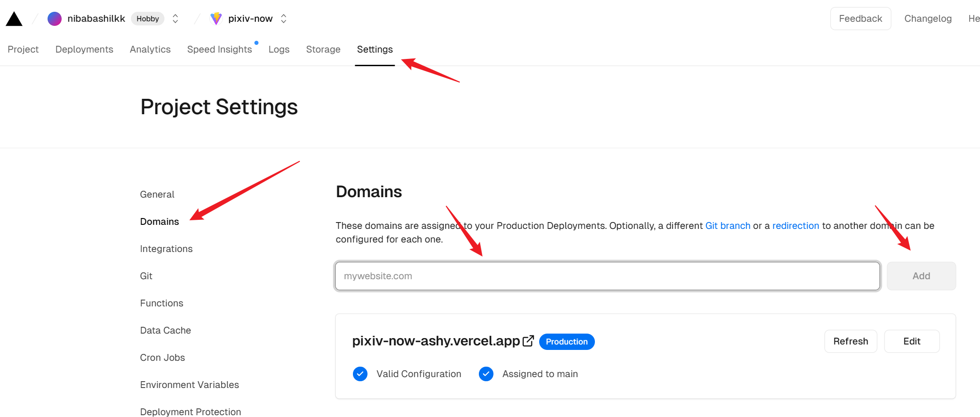Screen dimensions: 980x417
Task: Click the Valid Configuration checkmark icon
Action: [360, 374]
